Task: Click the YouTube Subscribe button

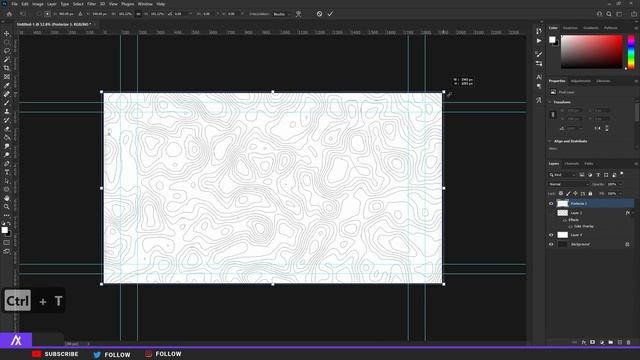Action: point(55,354)
